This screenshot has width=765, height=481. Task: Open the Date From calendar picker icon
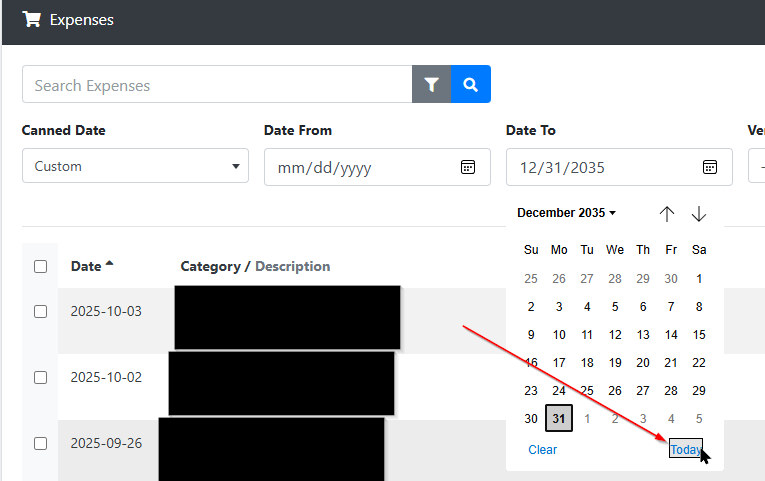(x=467, y=167)
